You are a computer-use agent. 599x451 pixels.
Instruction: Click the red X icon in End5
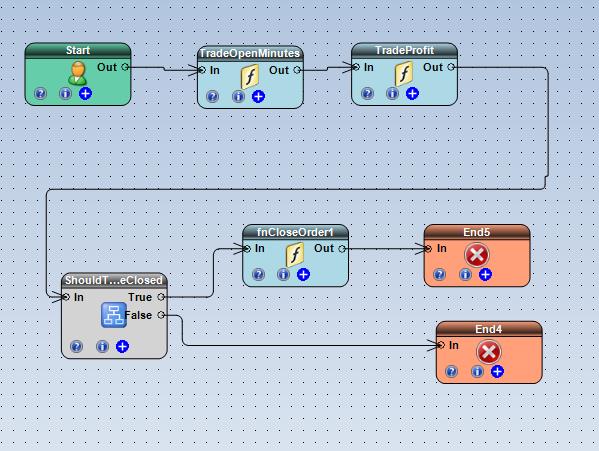click(476, 255)
